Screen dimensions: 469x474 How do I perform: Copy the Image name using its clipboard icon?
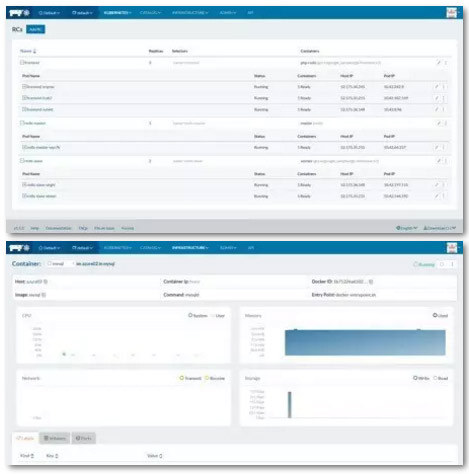tap(44, 295)
